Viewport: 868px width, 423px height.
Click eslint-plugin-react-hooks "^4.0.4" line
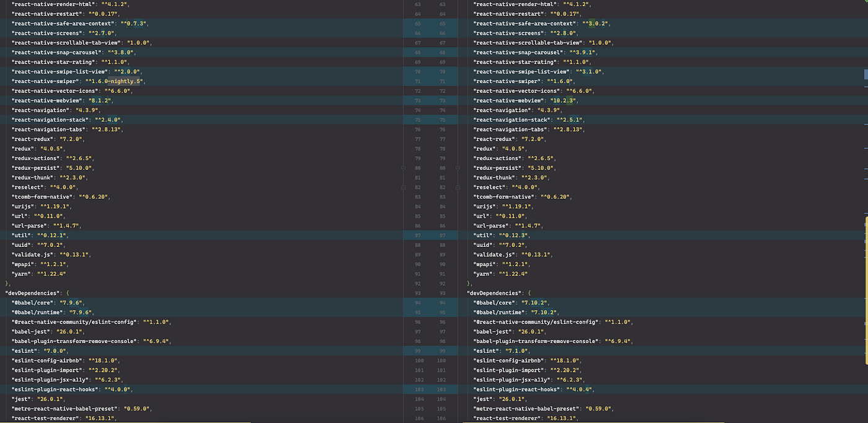pos(534,389)
